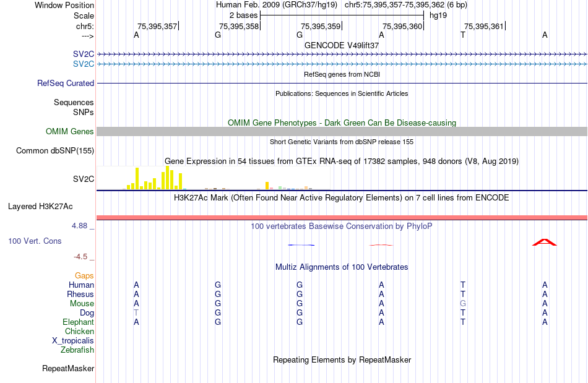
Task: Click the Window Position label
Action: point(64,5)
